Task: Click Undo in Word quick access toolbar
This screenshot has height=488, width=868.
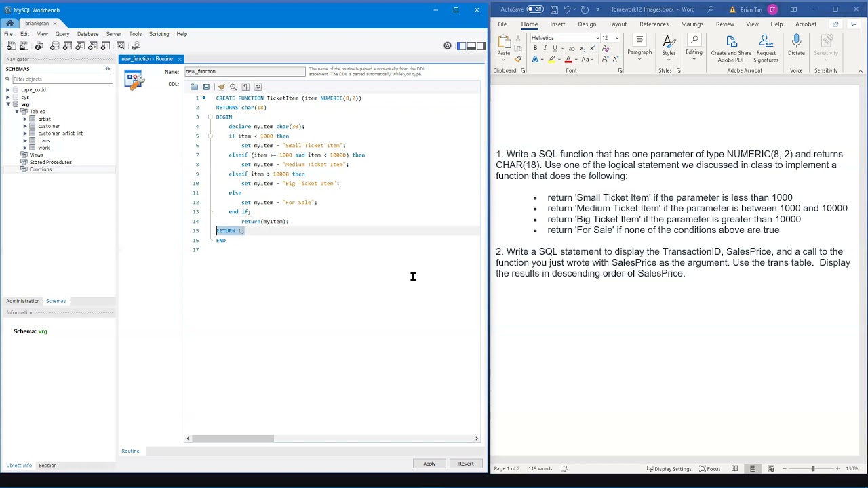Action: (x=567, y=9)
